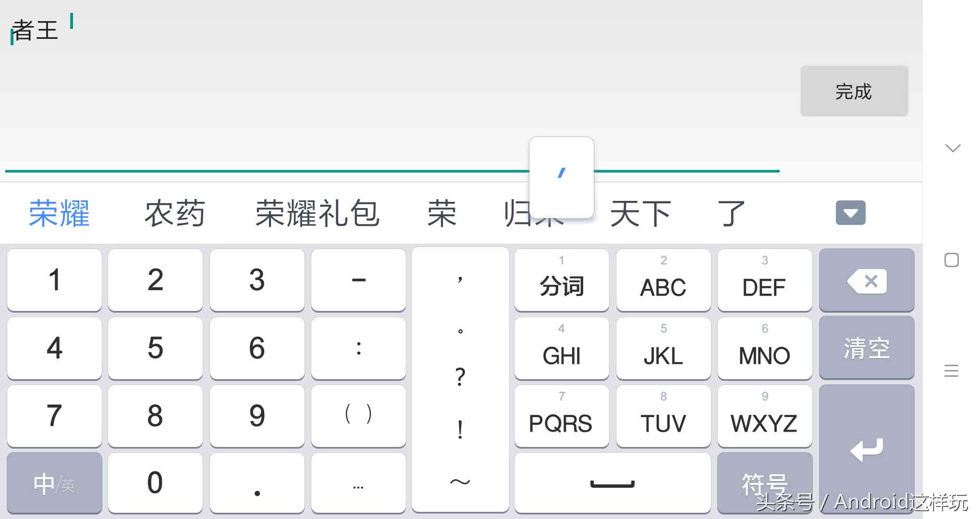The image size is (980, 519).
Task: Tap the period dot key
Action: click(x=257, y=483)
